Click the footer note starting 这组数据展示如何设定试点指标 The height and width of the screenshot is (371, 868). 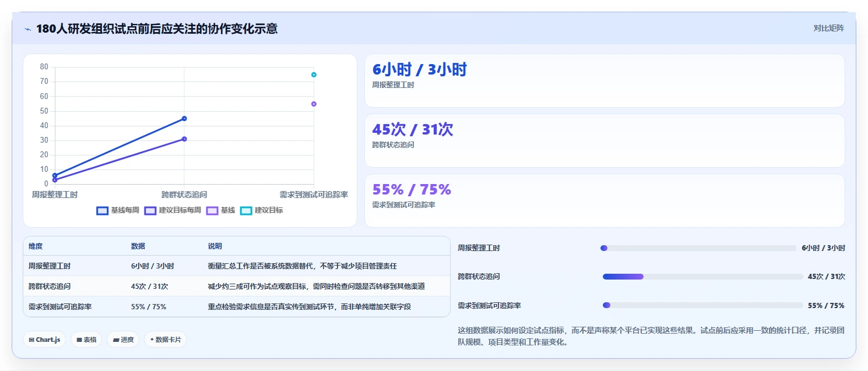pyautogui.click(x=652, y=336)
